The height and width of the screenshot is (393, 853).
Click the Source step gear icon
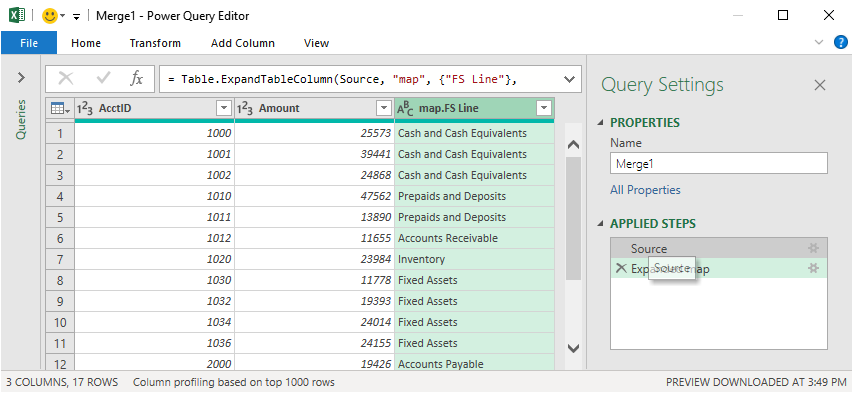(813, 248)
